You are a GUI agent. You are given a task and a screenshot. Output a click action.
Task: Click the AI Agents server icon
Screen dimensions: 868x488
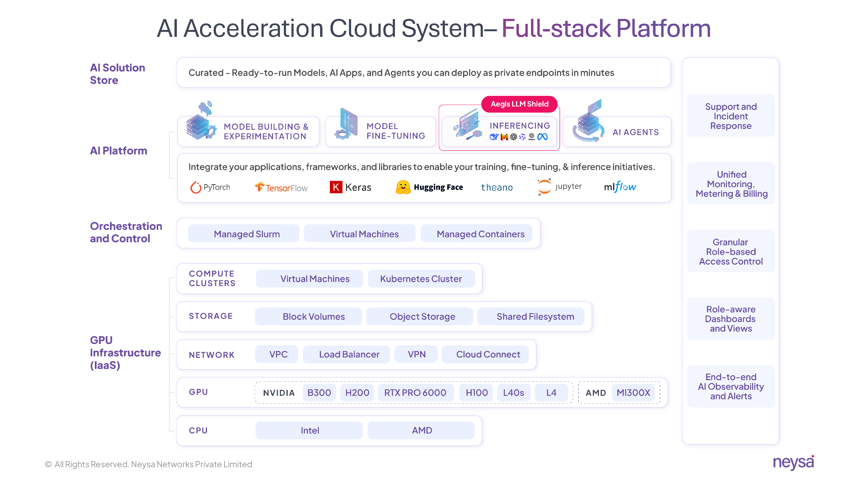pyautogui.click(x=588, y=121)
